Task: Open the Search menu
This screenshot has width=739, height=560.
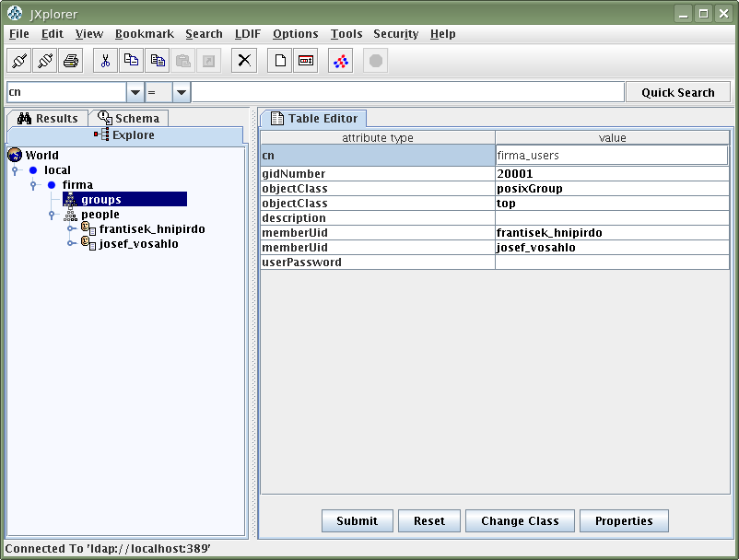Action: coord(204,34)
